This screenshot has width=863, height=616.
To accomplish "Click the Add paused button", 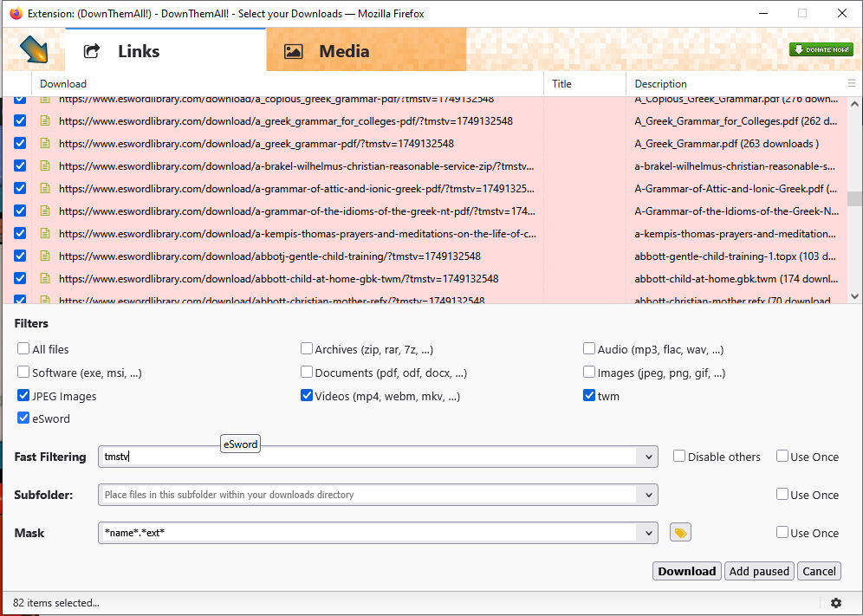I will 759,572.
